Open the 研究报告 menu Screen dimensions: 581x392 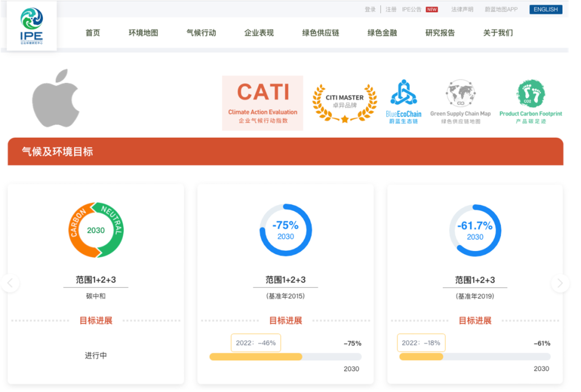[x=440, y=33]
